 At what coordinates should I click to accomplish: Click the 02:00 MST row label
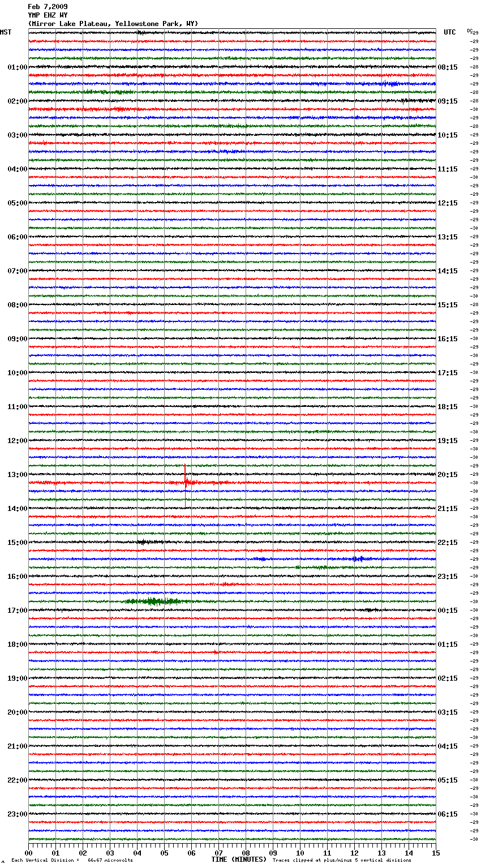[x=18, y=101]
